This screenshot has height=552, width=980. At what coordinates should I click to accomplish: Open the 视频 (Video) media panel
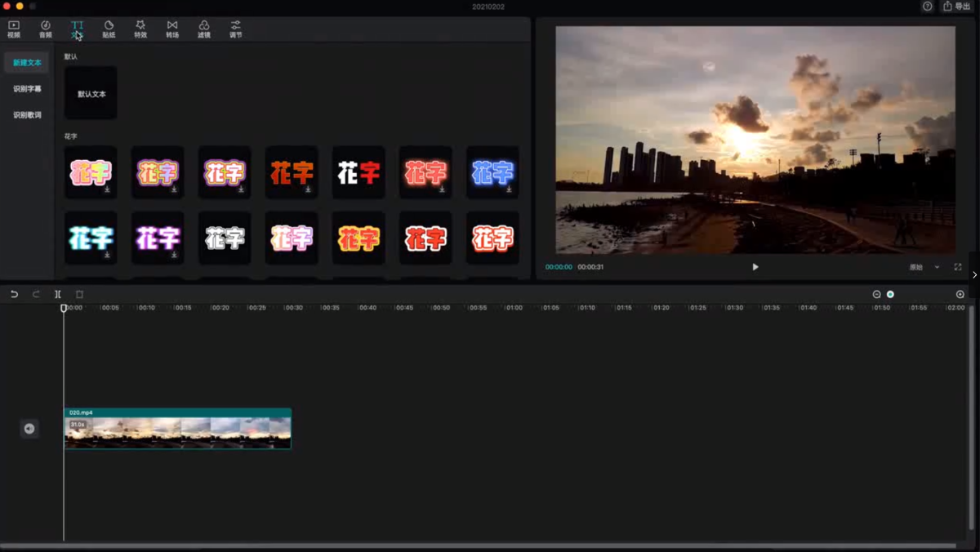pos(14,29)
